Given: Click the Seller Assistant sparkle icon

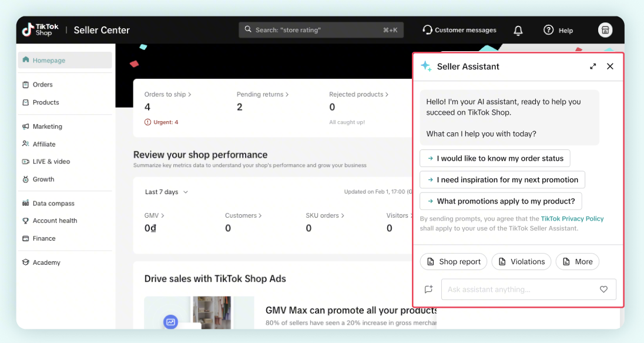Looking at the screenshot, I should click(x=426, y=66).
